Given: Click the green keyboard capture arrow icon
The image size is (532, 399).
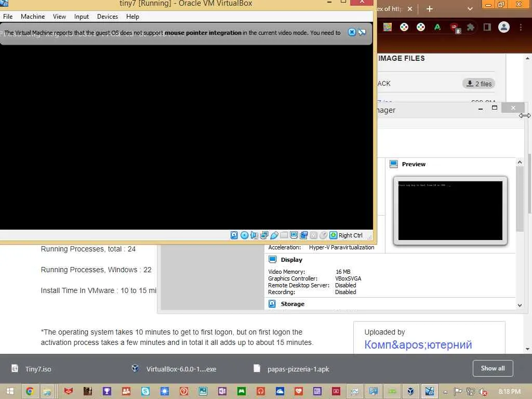Looking at the screenshot, I should click(333, 235).
